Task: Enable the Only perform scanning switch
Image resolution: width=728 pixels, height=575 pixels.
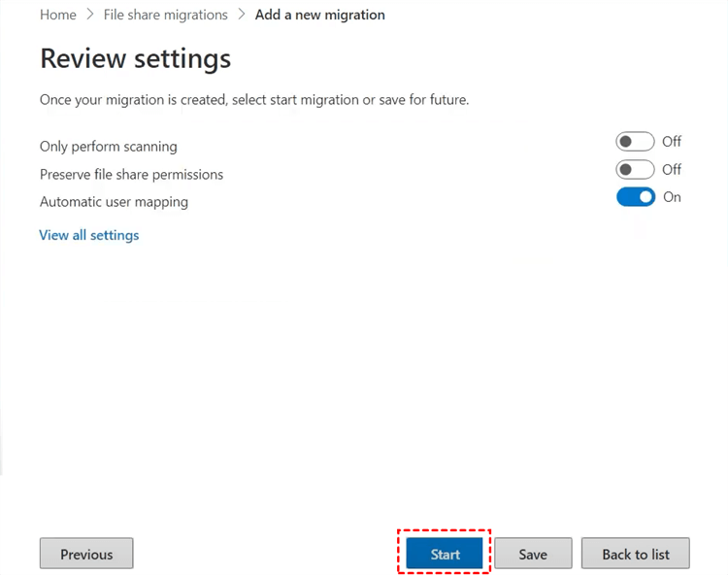Action: 635,142
